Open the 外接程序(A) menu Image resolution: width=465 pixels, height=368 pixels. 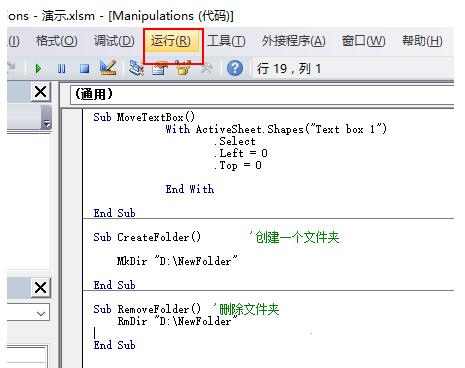293,41
